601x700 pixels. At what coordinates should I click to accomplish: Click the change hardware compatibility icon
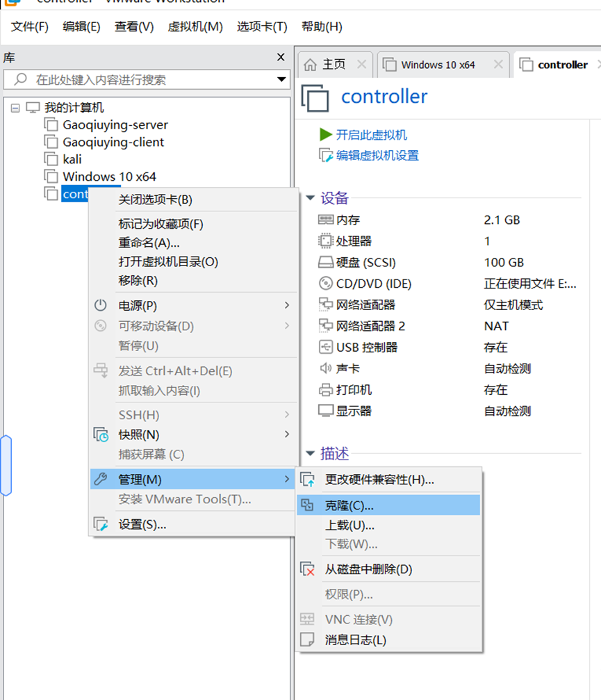(x=307, y=480)
